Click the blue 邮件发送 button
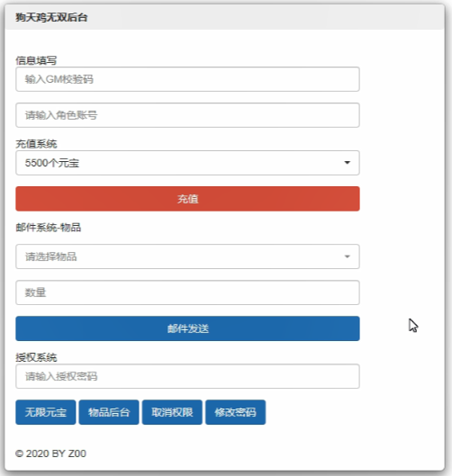Screen dimensions: 452x476 point(187,328)
